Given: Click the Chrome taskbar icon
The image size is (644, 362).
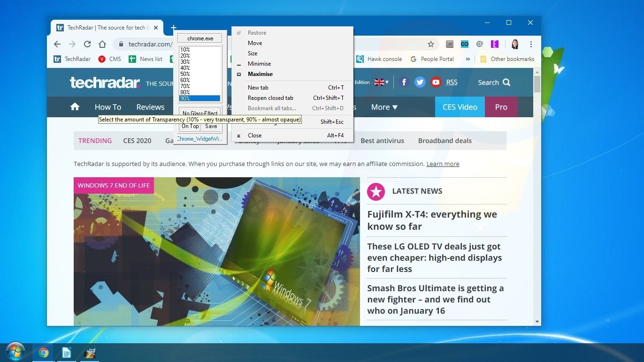Looking at the screenshot, I should [x=44, y=353].
